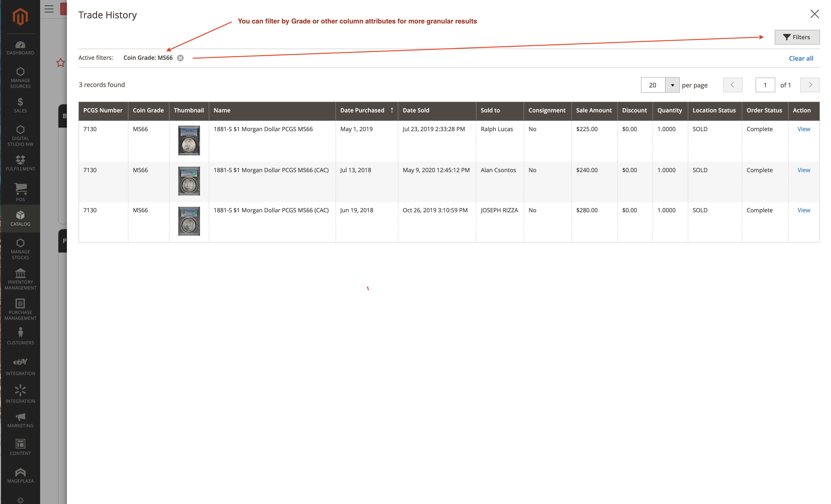Open the per page dropdown arrow
The image size is (831, 504).
click(x=672, y=85)
